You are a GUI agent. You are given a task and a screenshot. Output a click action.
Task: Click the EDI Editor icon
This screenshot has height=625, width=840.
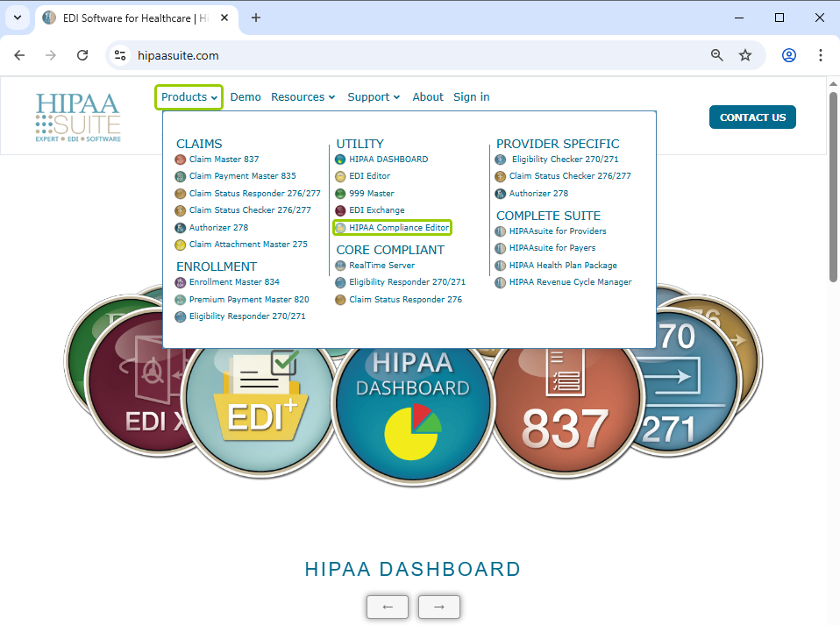pyautogui.click(x=340, y=176)
